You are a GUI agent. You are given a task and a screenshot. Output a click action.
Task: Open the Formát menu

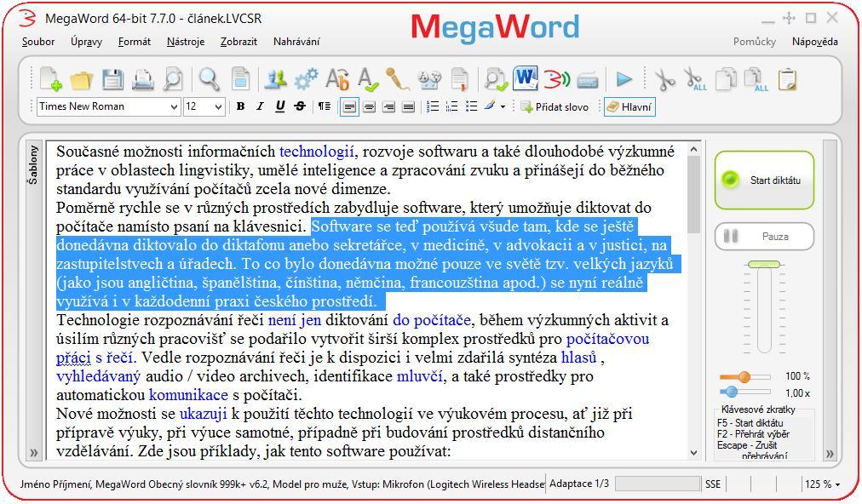coord(134,42)
